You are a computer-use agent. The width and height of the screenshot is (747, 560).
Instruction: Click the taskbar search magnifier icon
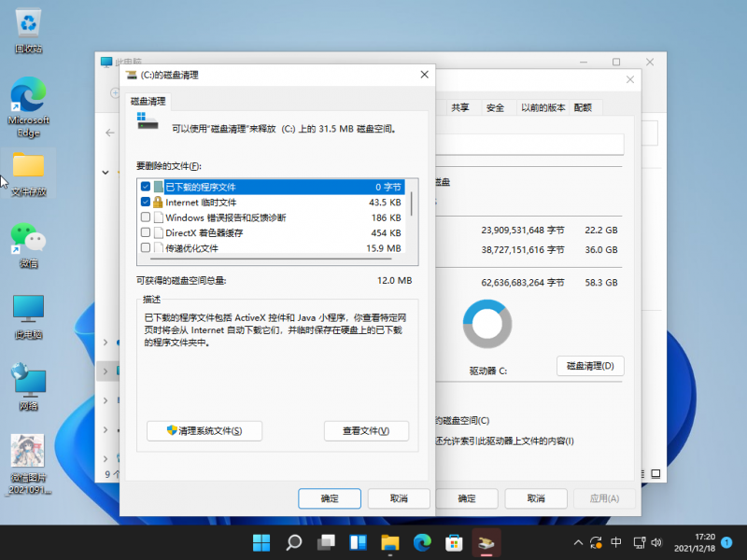click(293, 542)
